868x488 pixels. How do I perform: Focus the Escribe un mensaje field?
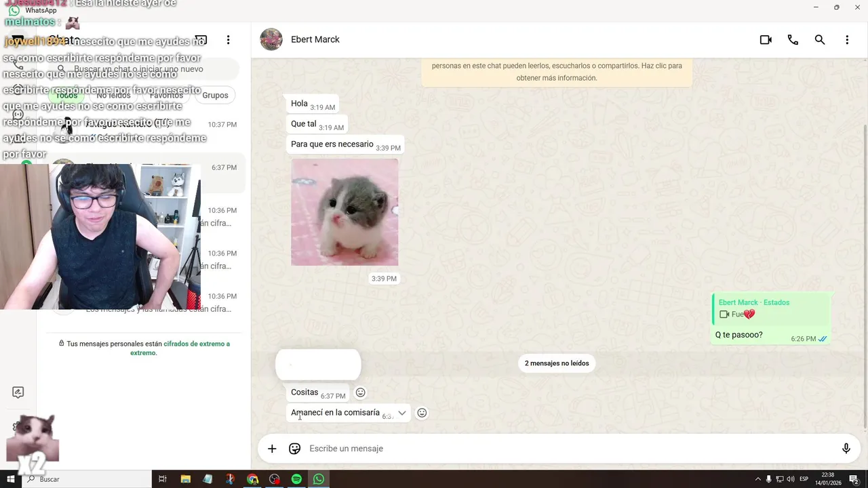coord(570,449)
